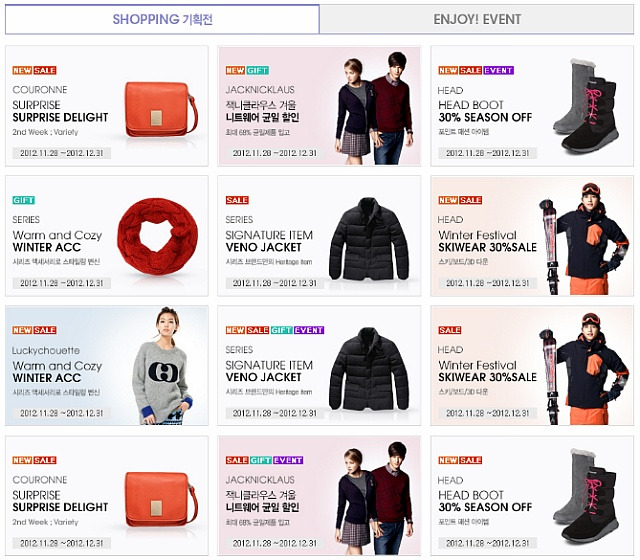This screenshot has width=640, height=560.
Task: Click 니트웨어 균일 할인 text on card tagged NEW GIFT
Action: click(262, 118)
